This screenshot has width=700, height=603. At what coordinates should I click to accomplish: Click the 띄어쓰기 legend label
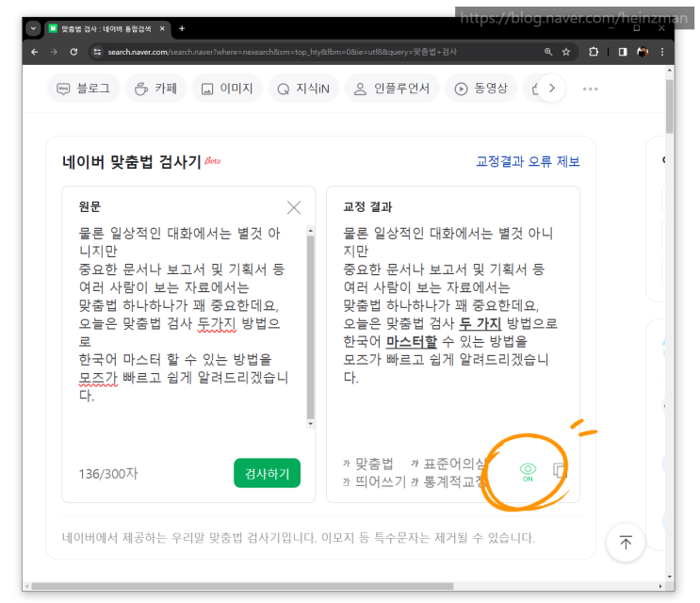(x=381, y=481)
